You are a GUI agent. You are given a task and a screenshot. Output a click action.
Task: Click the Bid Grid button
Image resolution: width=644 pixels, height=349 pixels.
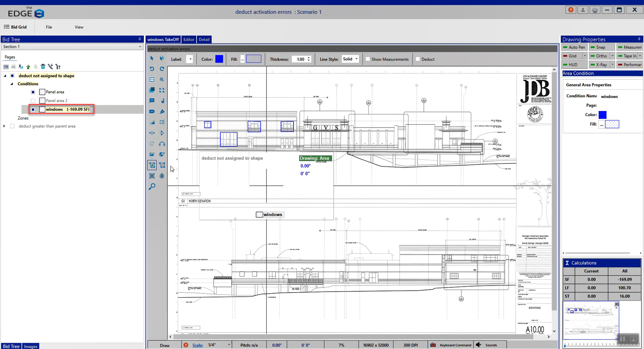click(x=15, y=27)
